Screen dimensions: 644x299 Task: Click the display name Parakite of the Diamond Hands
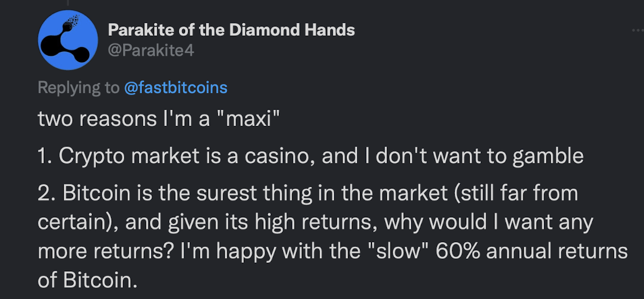231,30
